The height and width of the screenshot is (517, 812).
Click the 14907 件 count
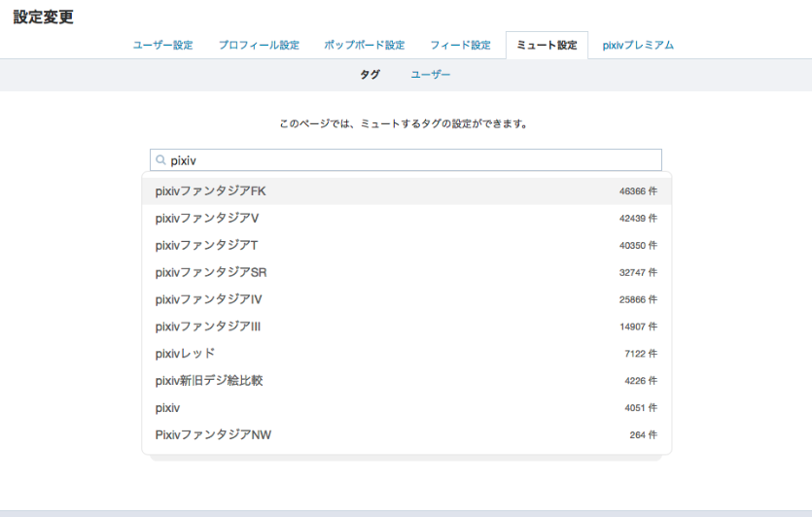[638, 327]
